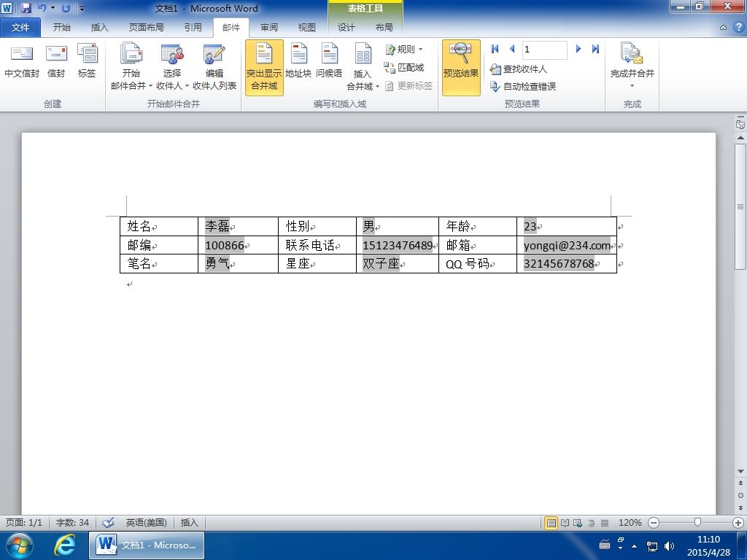Switch to Page Layout (页面布局) tab
The height and width of the screenshot is (560, 747).
tap(146, 28)
